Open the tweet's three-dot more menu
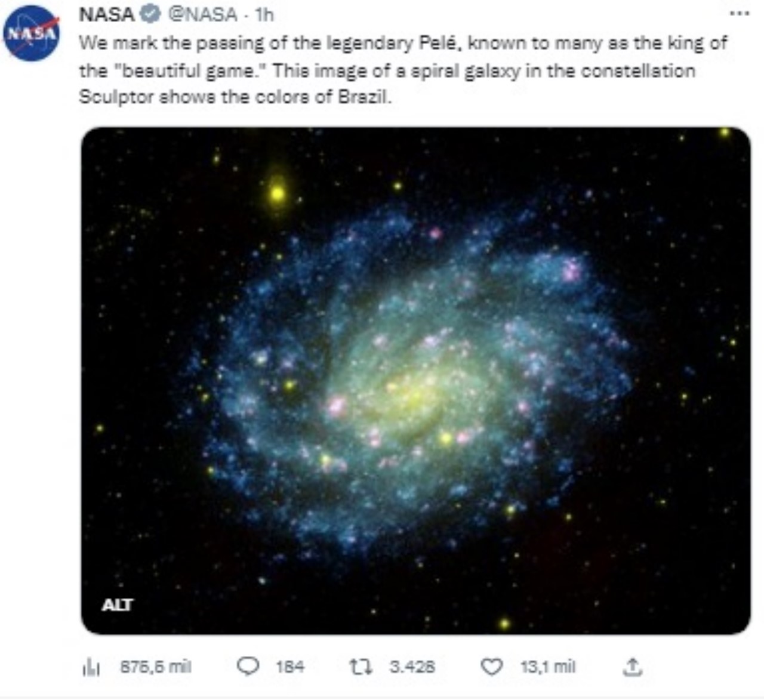764x700 pixels. point(740,13)
